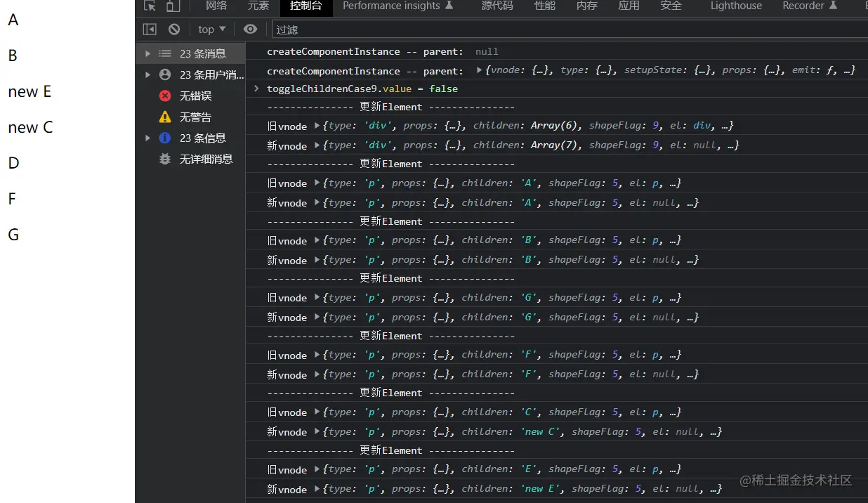Expand the 23 条信息 sidebar group
Screen dimensions: 868x503
(x=147, y=138)
